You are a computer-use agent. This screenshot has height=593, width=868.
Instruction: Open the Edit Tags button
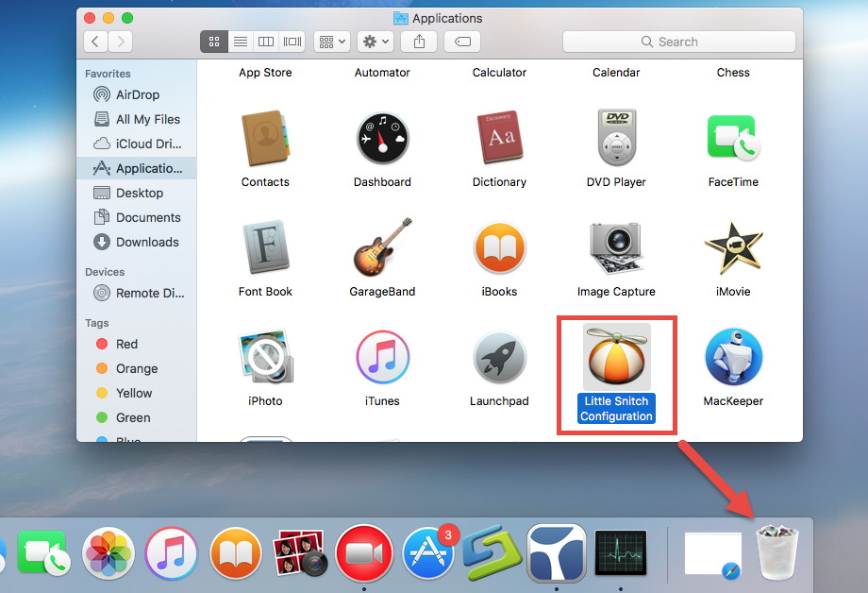coord(461,42)
